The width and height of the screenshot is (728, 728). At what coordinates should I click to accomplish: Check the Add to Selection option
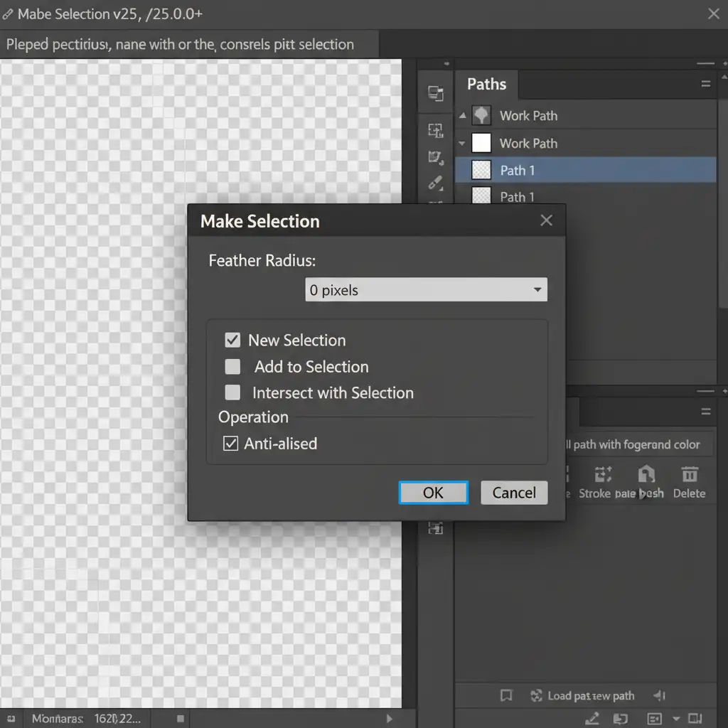[x=232, y=367]
